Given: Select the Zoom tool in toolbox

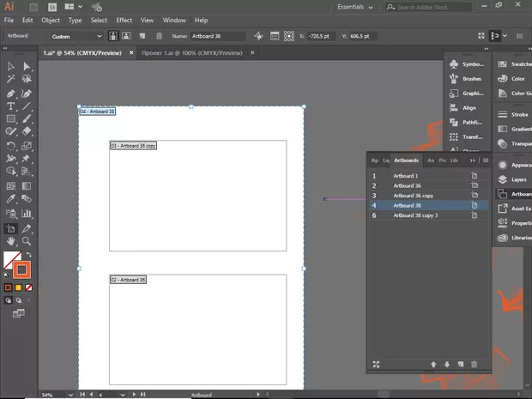Looking at the screenshot, I should click(27, 242).
